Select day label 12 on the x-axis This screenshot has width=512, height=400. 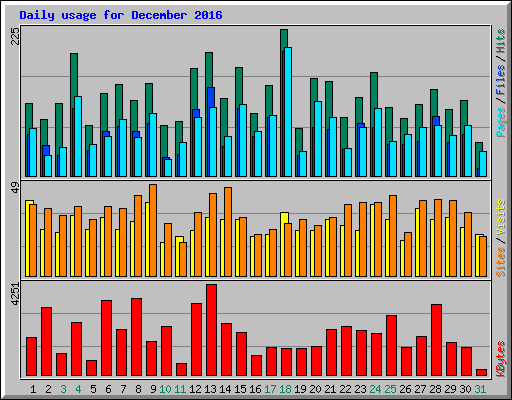[195, 389]
